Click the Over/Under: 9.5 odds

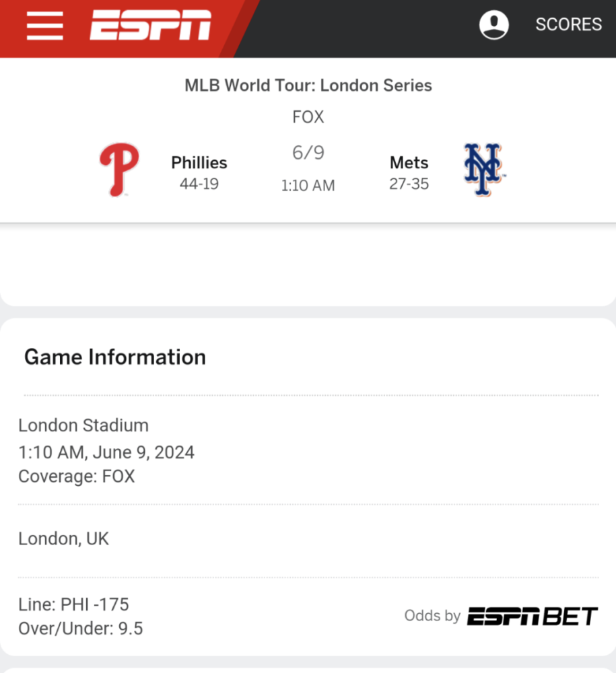point(81,629)
